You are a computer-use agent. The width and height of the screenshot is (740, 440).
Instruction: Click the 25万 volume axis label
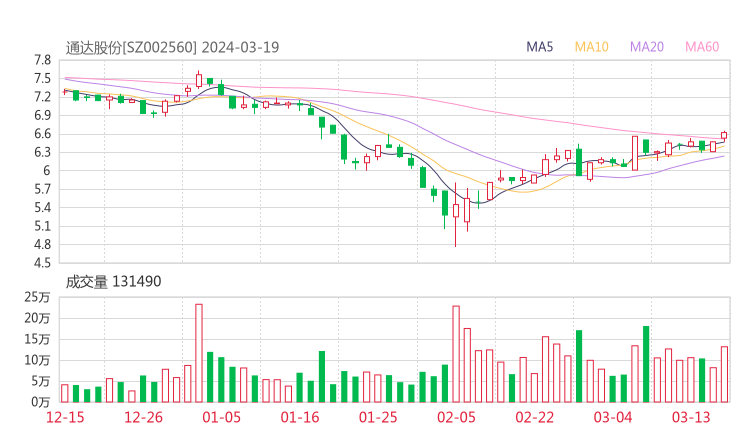[x=37, y=297]
